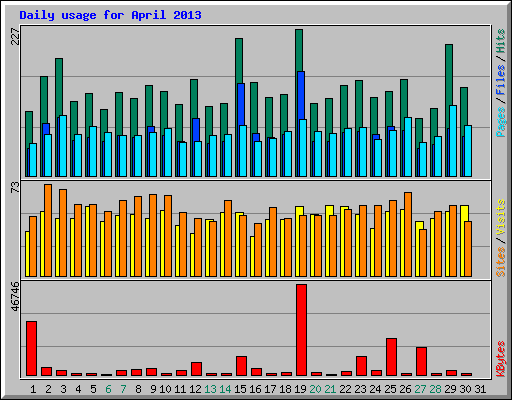The image size is (512, 400).
Task: Click the day 1 axis label
Action: tap(33, 389)
